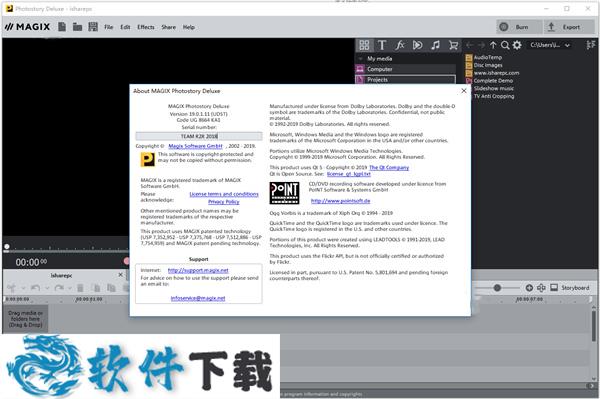Click the optimize view icon next to zoom plus

pos(541,288)
